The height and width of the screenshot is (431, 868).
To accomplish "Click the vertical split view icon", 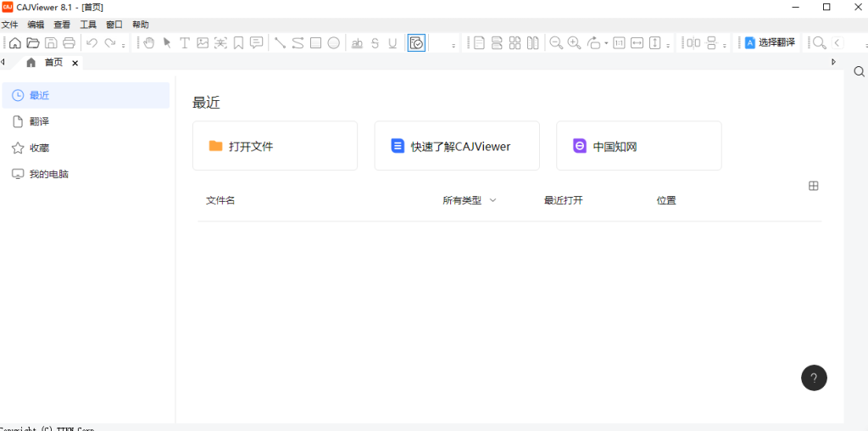I will click(x=693, y=42).
